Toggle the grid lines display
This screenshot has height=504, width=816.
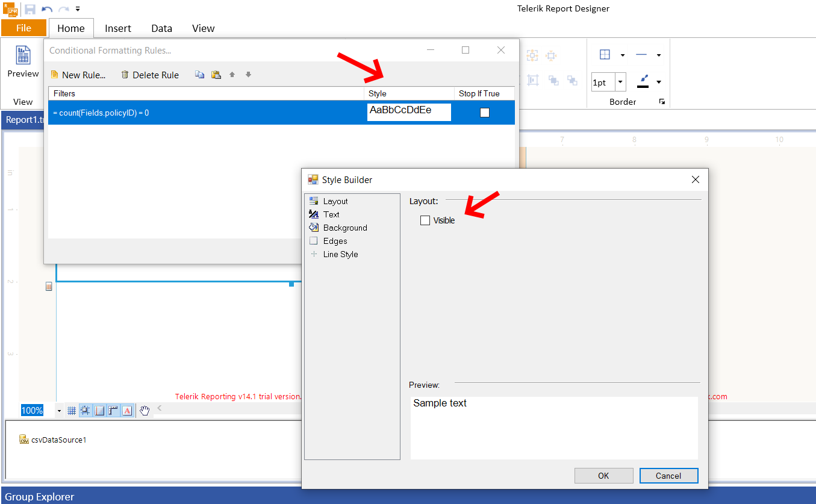72,411
